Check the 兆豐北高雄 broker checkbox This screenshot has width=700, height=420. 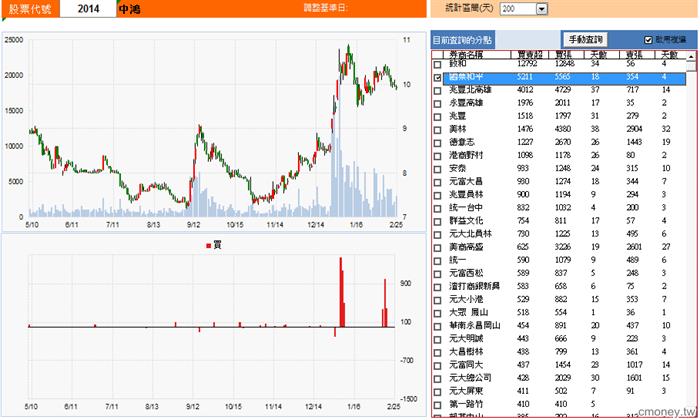(x=437, y=90)
